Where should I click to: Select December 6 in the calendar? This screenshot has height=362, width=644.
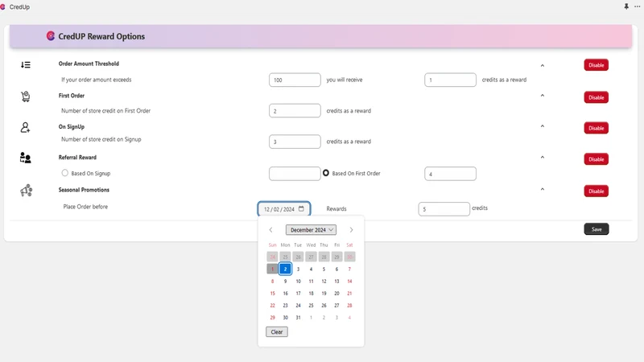click(336, 269)
